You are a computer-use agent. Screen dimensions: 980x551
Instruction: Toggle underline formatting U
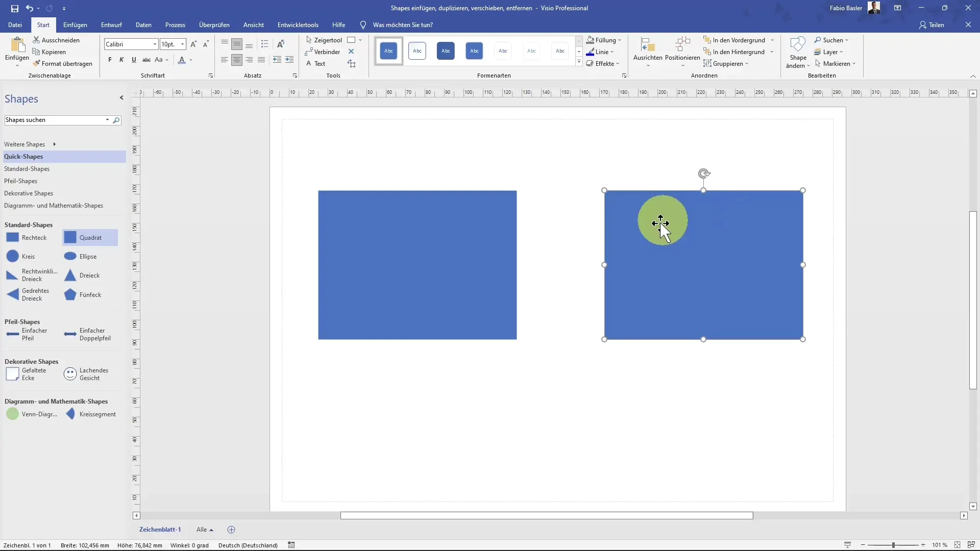pyautogui.click(x=134, y=60)
